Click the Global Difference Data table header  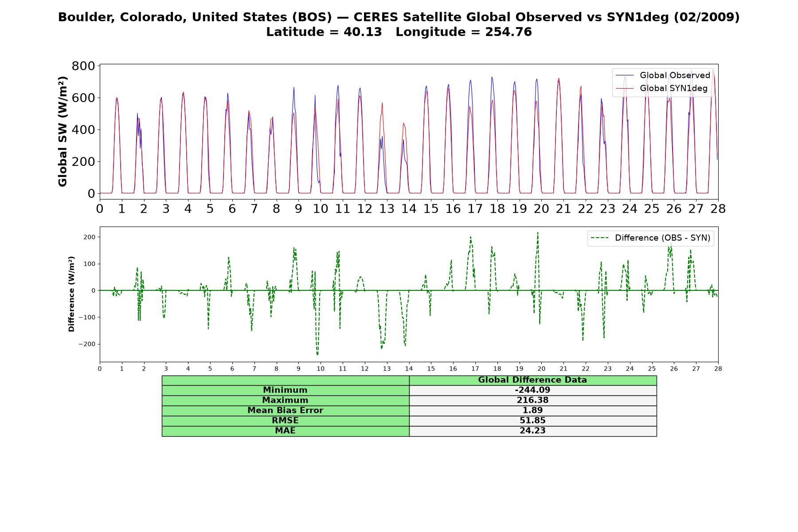click(x=533, y=380)
